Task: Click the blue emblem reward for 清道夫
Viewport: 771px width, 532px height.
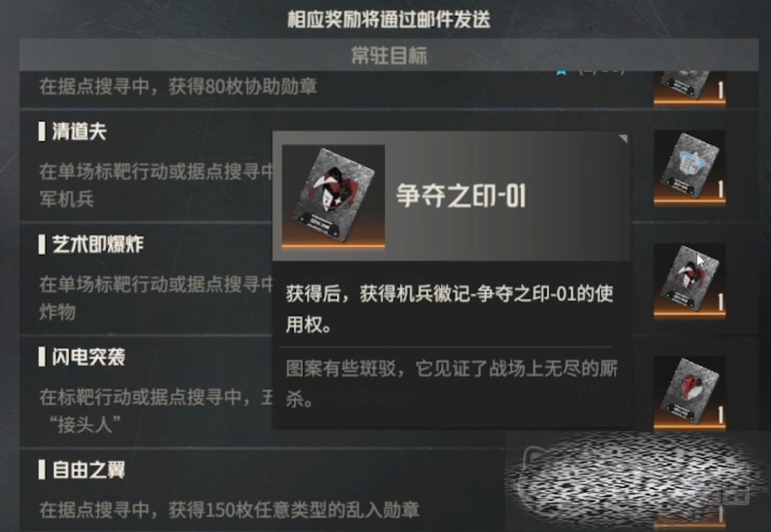Action: point(690,167)
